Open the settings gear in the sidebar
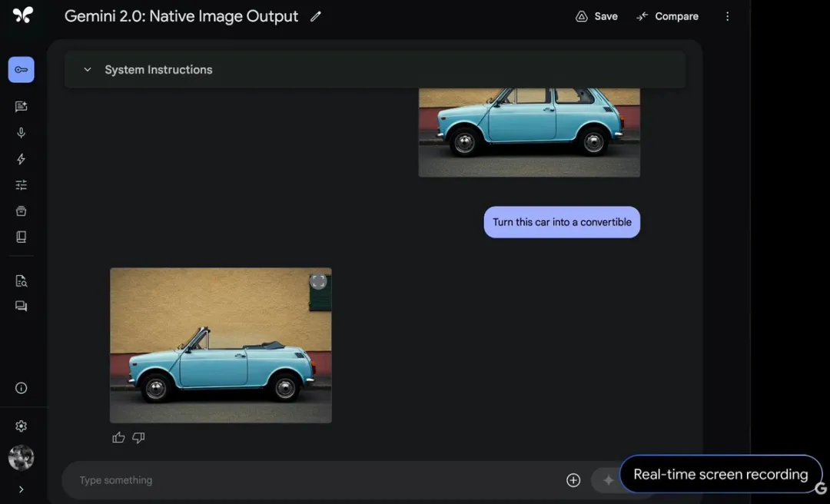Viewport: 830px width, 504px height. [x=21, y=426]
